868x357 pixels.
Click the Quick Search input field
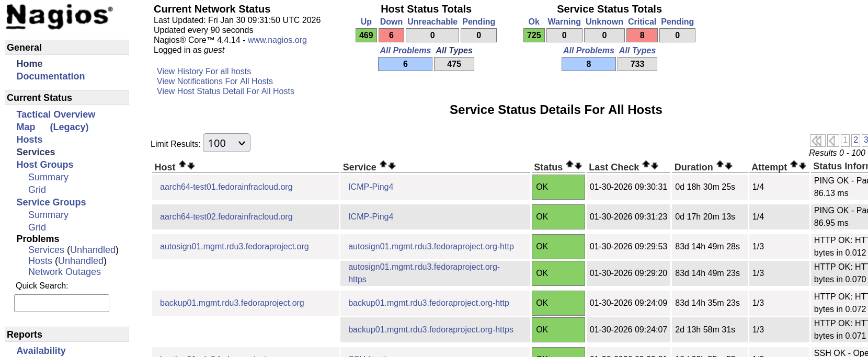pos(62,303)
